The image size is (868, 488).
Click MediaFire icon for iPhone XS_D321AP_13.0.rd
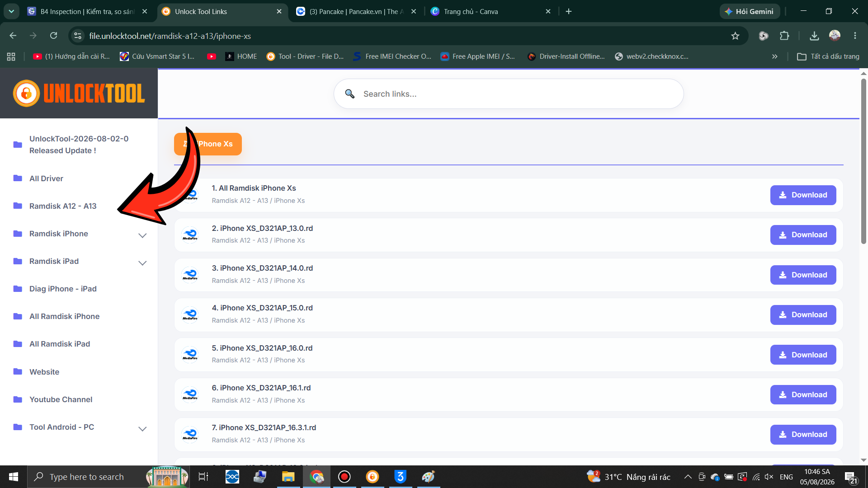[190, 235]
